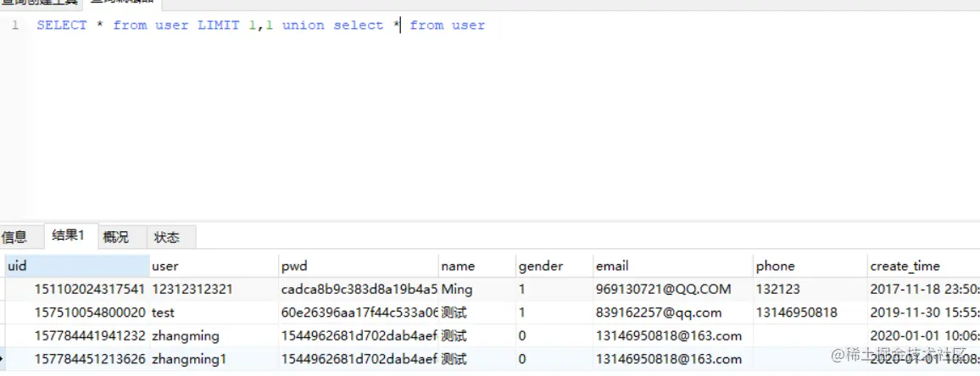Click name cell 测试 in zhangming row
The height and width of the screenshot is (376, 980).
pyautogui.click(x=477, y=336)
